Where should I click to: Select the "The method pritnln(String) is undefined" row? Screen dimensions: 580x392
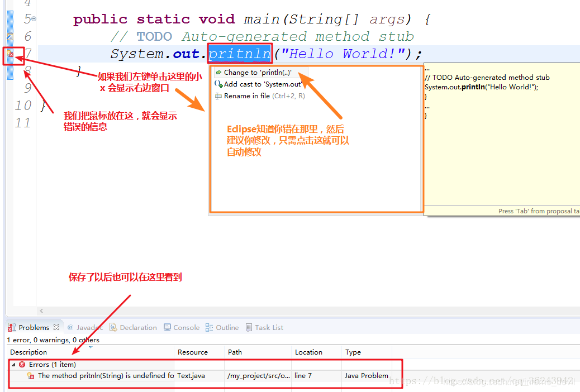[x=199, y=376]
